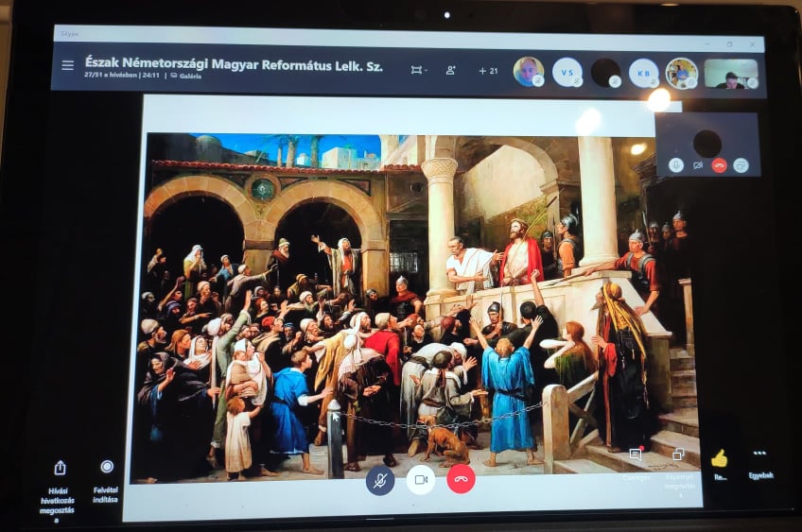Start recording (Felvétel indítása)

click(106, 481)
